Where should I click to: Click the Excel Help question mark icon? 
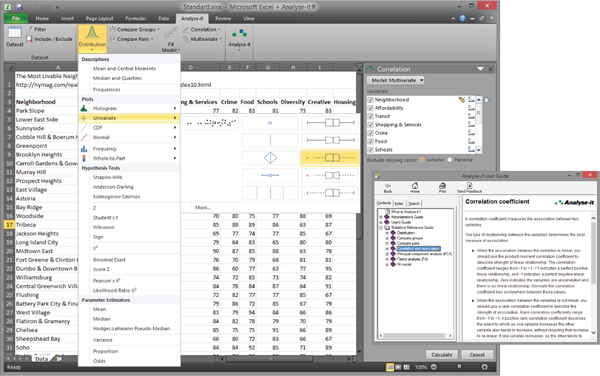(x=462, y=18)
